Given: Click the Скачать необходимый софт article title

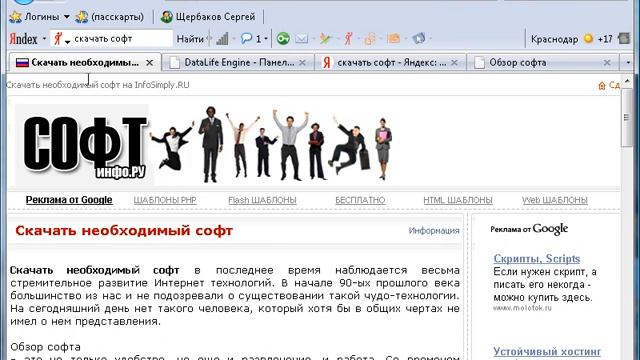Looking at the screenshot, I should (124, 231).
